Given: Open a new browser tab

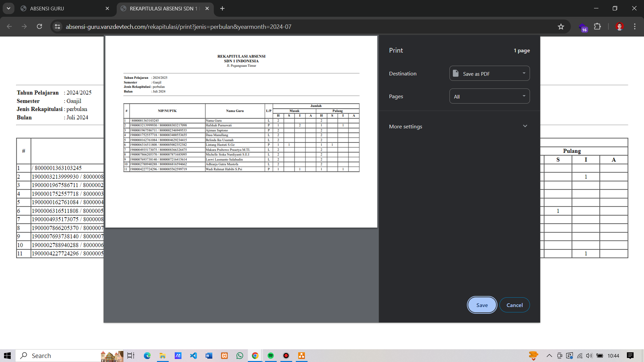Looking at the screenshot, I should tap(222, 8).
